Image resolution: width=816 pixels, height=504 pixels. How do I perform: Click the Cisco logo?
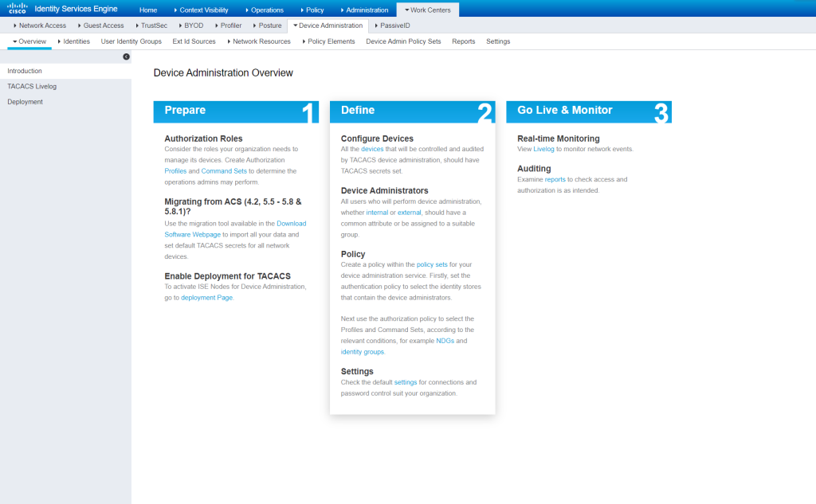click(18, 8)
